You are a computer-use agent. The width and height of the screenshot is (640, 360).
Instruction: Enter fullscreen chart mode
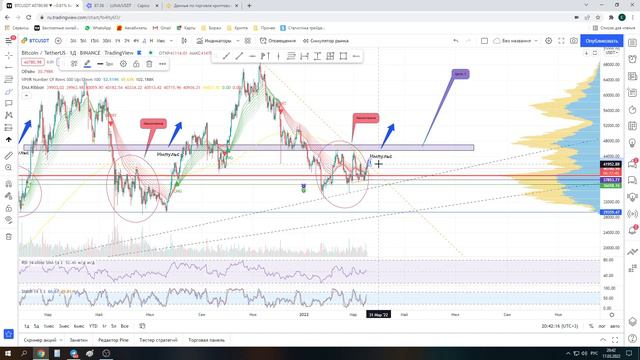pos(561,41)
